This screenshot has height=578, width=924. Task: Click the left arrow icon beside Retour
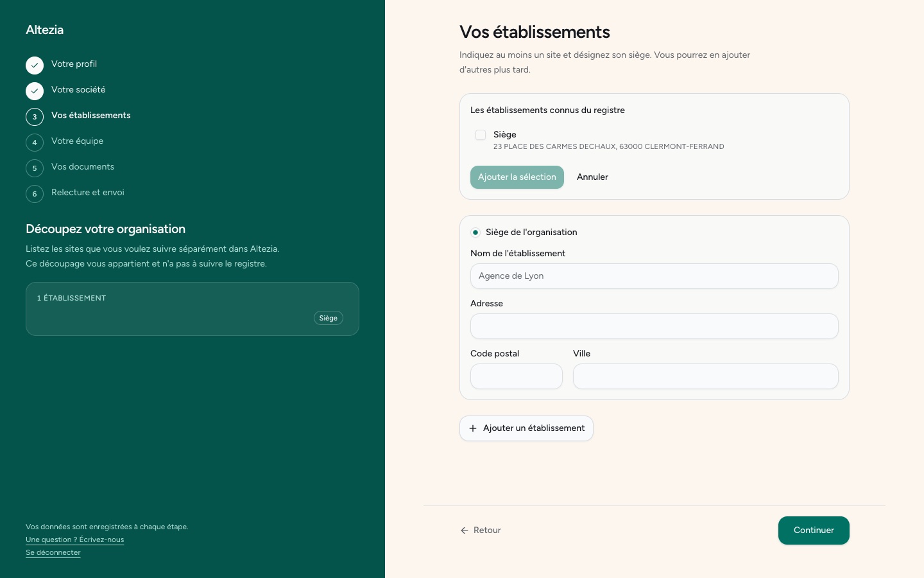click(465, 530)
